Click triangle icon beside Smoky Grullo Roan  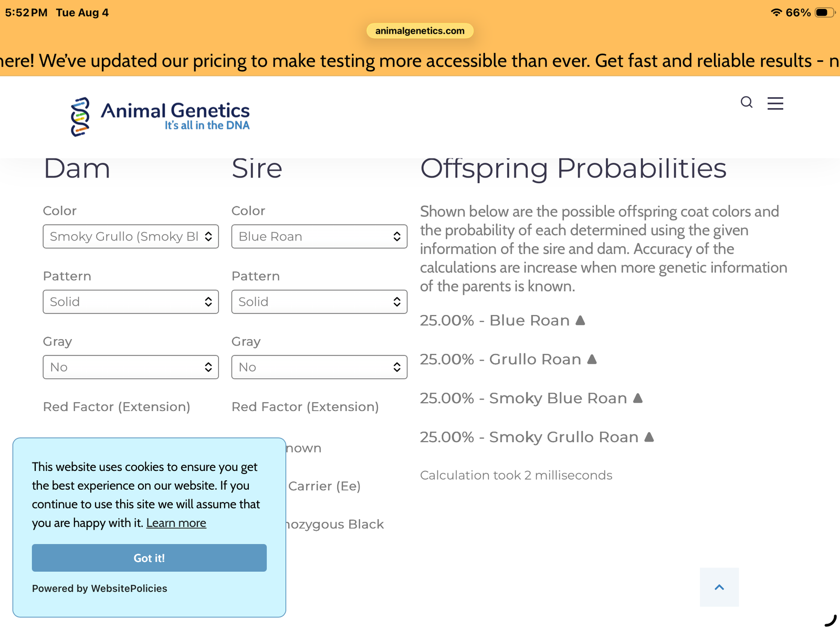(x=649, y=436)
